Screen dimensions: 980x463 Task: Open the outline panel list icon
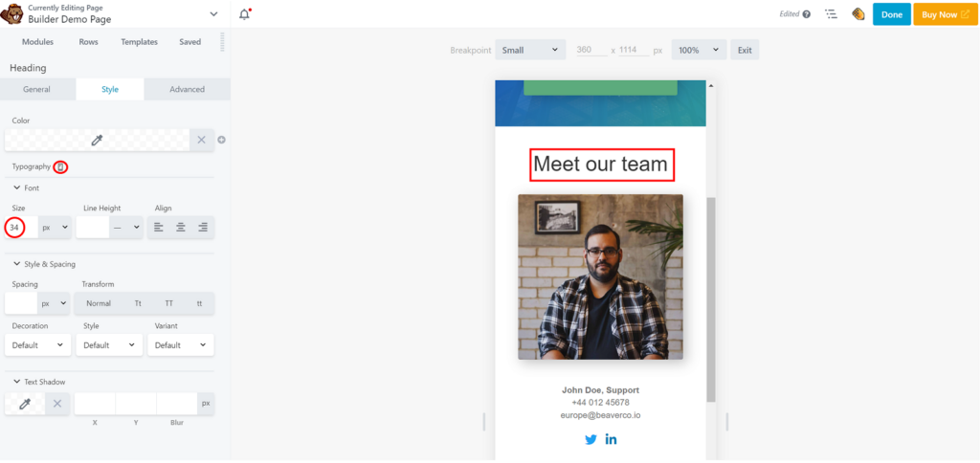831,13
